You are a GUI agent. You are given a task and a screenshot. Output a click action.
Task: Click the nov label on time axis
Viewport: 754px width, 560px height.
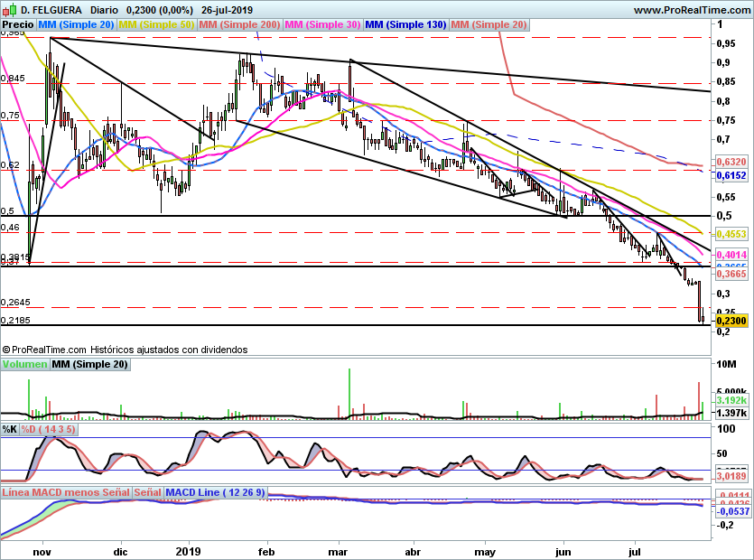coord(42,552)
